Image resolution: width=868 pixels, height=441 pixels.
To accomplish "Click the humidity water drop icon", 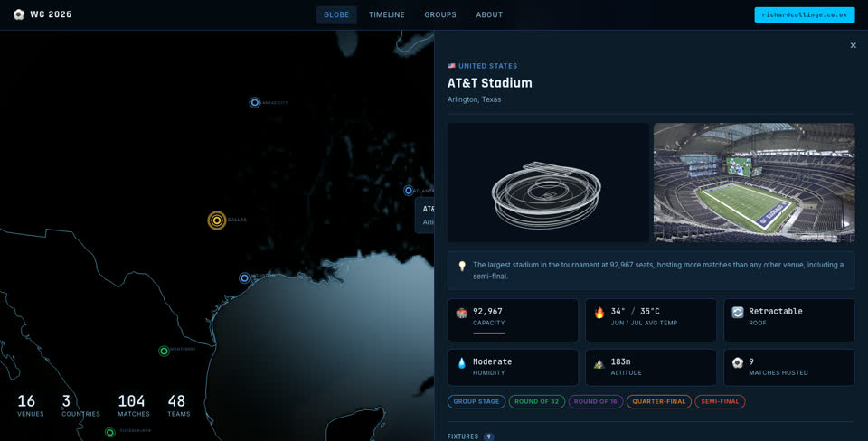I will pyautogui.click(x=462, y=363).
